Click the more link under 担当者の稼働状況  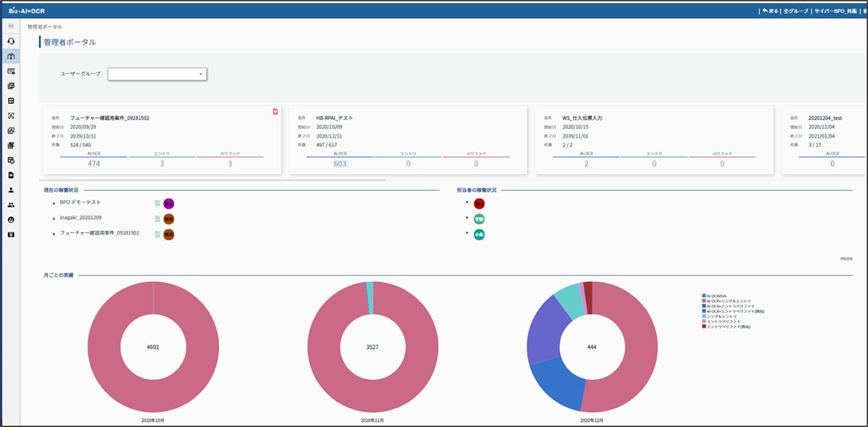(846, 258)
